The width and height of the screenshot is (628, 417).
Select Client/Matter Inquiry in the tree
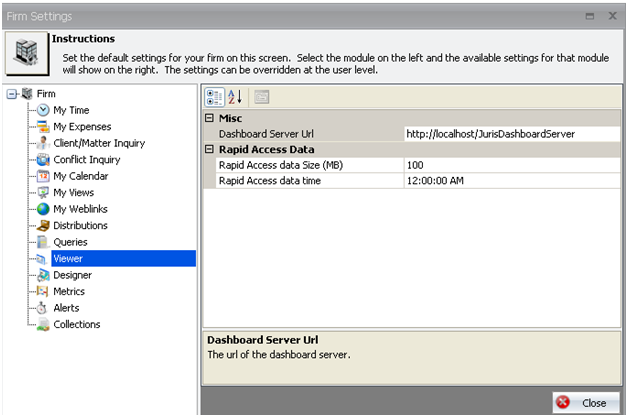point(99,143)
